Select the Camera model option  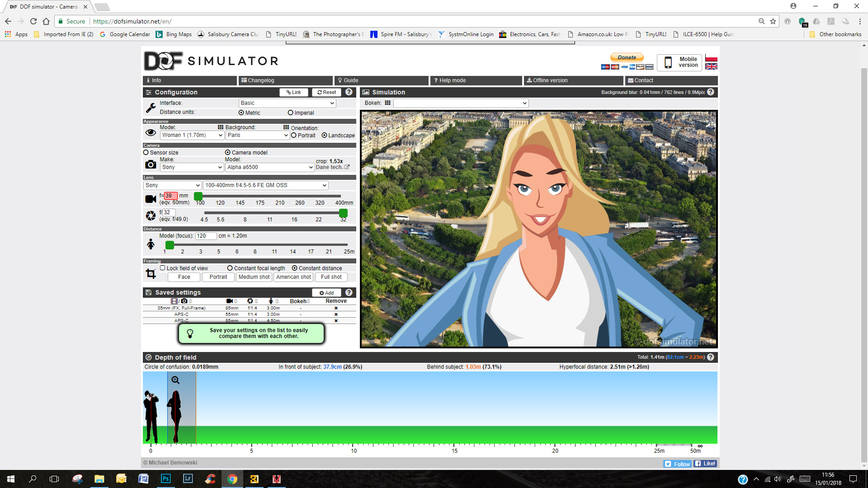coord(228,153)
